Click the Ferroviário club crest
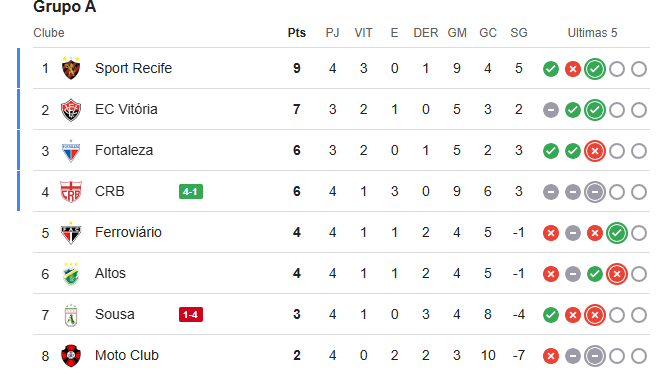 pyautogui.click(x=71, y=232)
